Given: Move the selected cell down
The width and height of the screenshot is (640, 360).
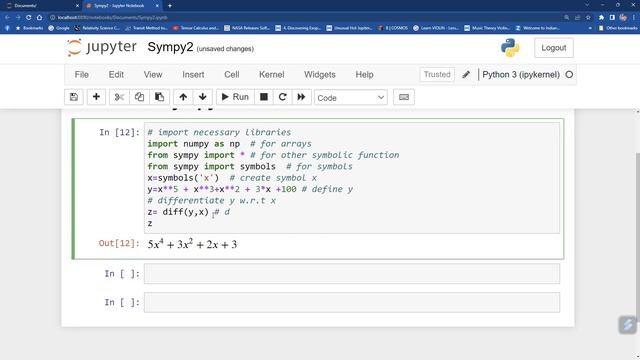Looking at the screenshot, I should [202, 97].
